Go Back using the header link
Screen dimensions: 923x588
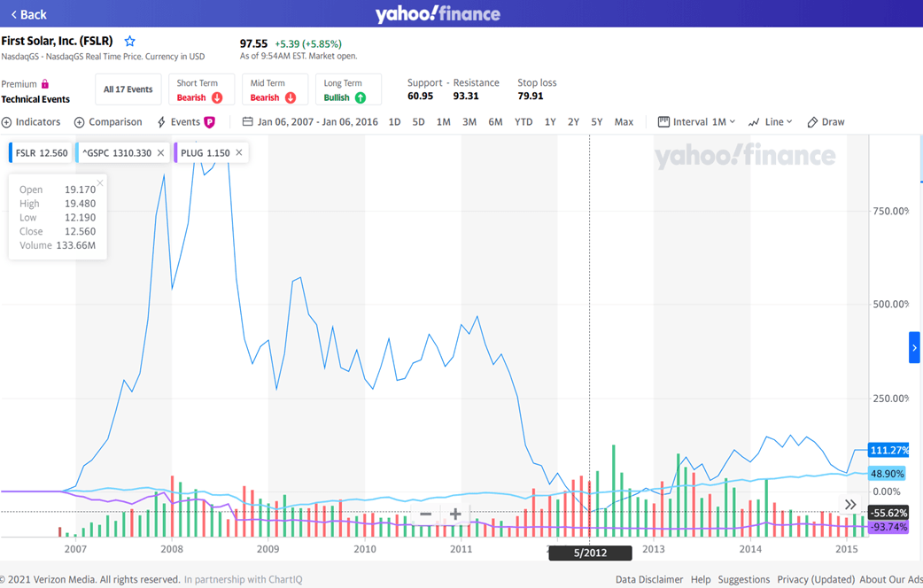pos(28,15)
